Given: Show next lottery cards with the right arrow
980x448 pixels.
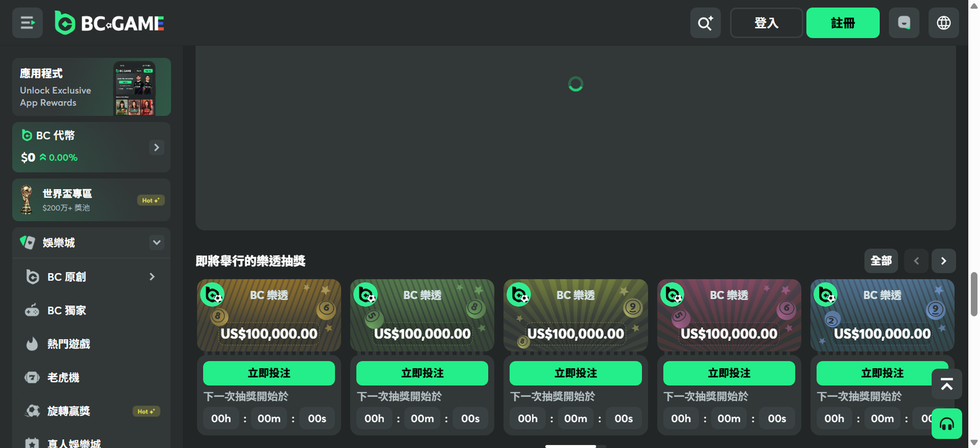Looking at the screenshot, I should coord(944,261).
